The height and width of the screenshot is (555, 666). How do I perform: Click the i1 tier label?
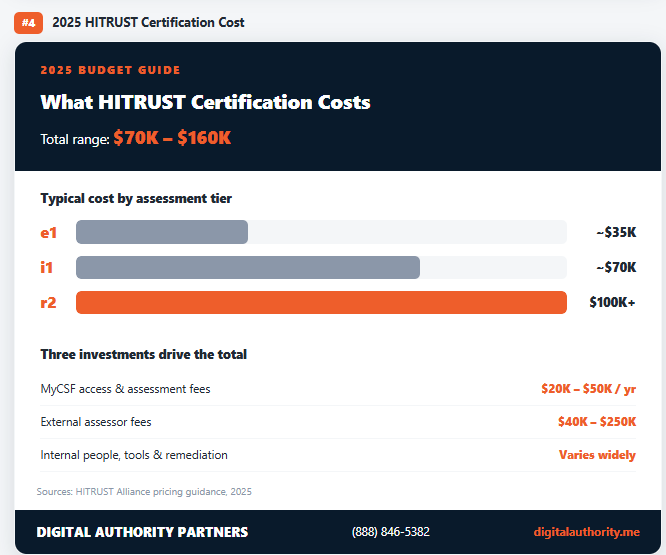pos(46,268)
